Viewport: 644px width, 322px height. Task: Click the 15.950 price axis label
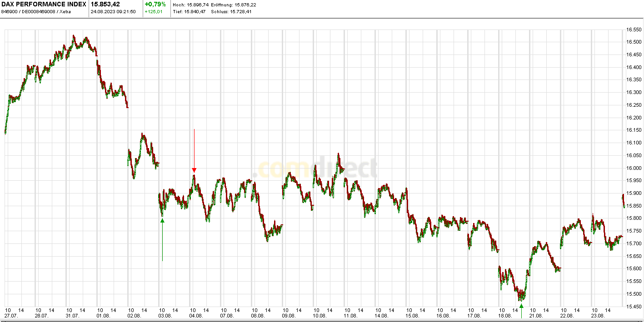point(634,180)
